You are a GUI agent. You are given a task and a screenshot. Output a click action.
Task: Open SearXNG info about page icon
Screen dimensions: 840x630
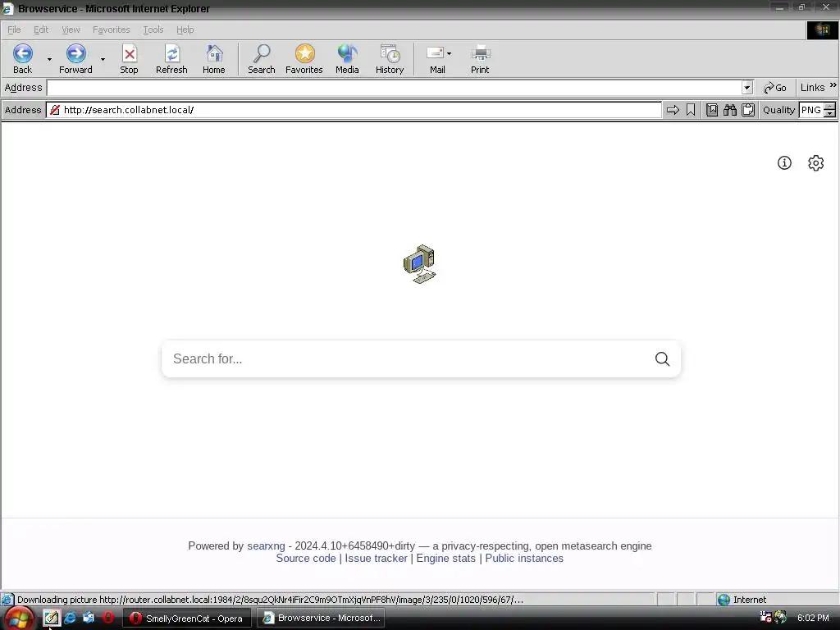coord(784,163)
